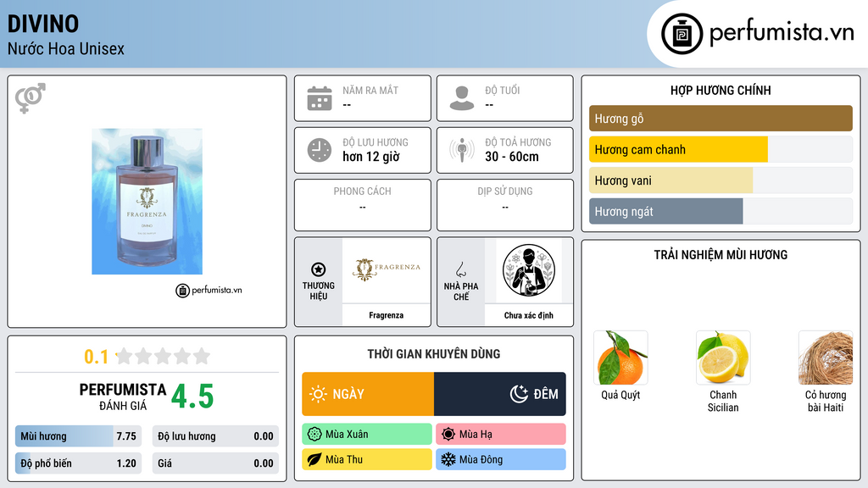This screenshot has width=868, height=488.
Task: Click the Chanh Sicilian lemon image
Action: click(723, 358)
